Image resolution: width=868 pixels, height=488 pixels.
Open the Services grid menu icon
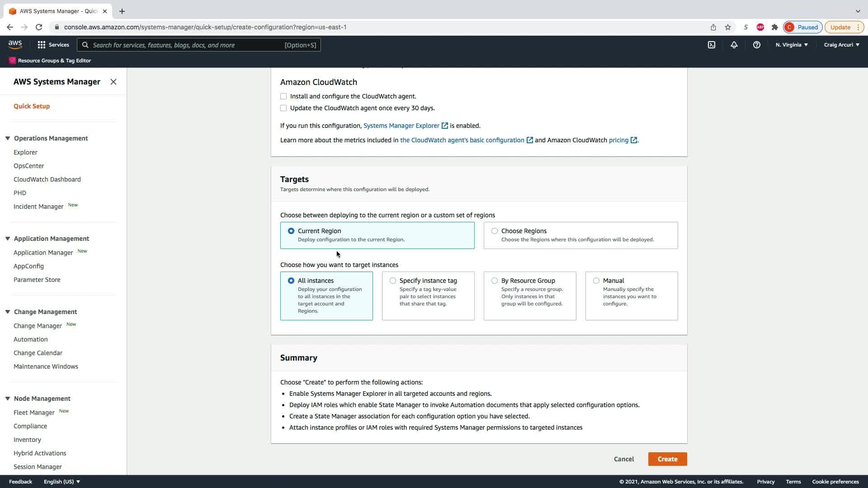(x=42, y=45)
